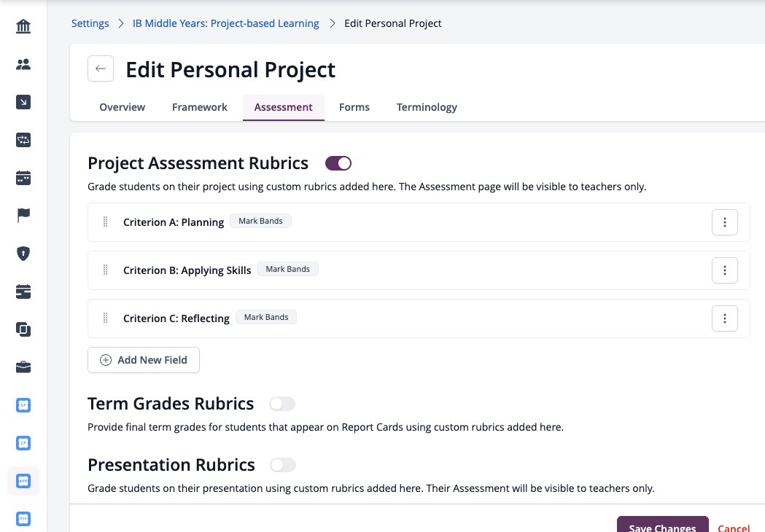Screen dimensions: 765x532
Task: Switch to the Terminology tab
Action: (x=427, y=107)
